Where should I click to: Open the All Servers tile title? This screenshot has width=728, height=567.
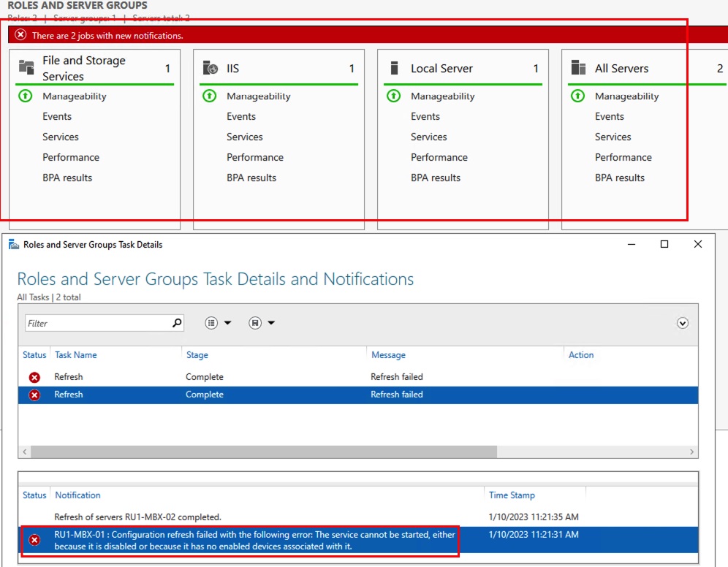tap(622, 68)
